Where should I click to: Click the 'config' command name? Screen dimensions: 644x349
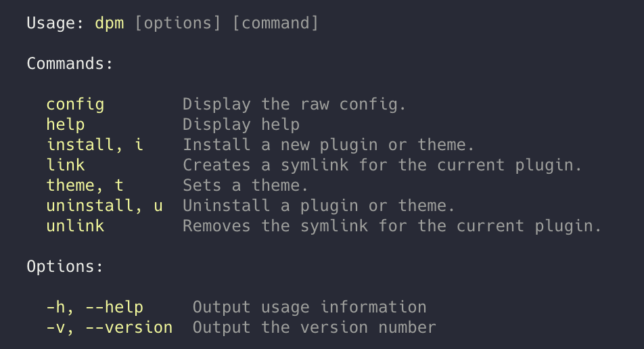point(75,104)
